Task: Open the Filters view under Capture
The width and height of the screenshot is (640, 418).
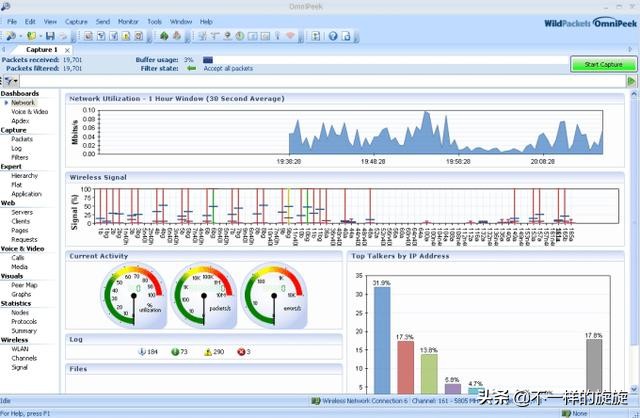Action: 20,157
